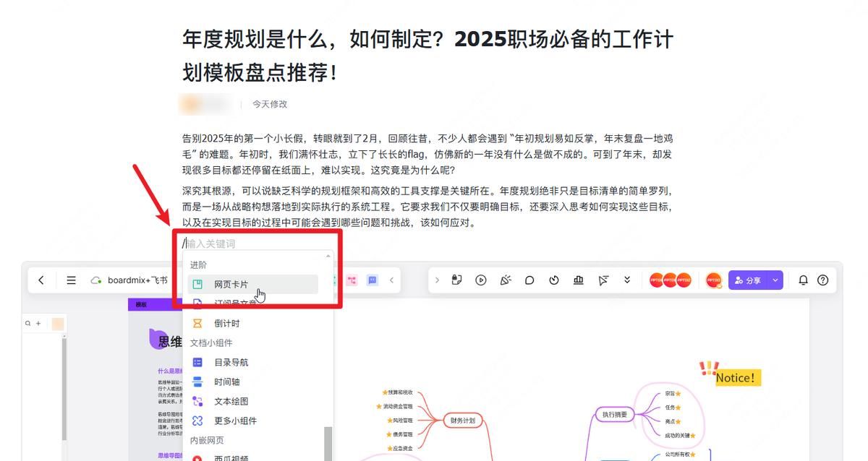
Task: Open the hamburger menu next to boardmix+飞书
Action: click(x=71, y=280)
